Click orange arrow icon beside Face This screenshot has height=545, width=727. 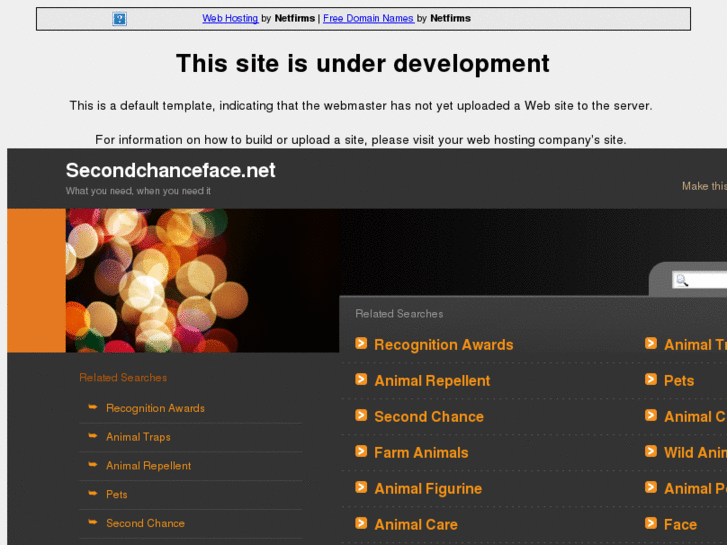pyautogui.click(x=651, y=523)
